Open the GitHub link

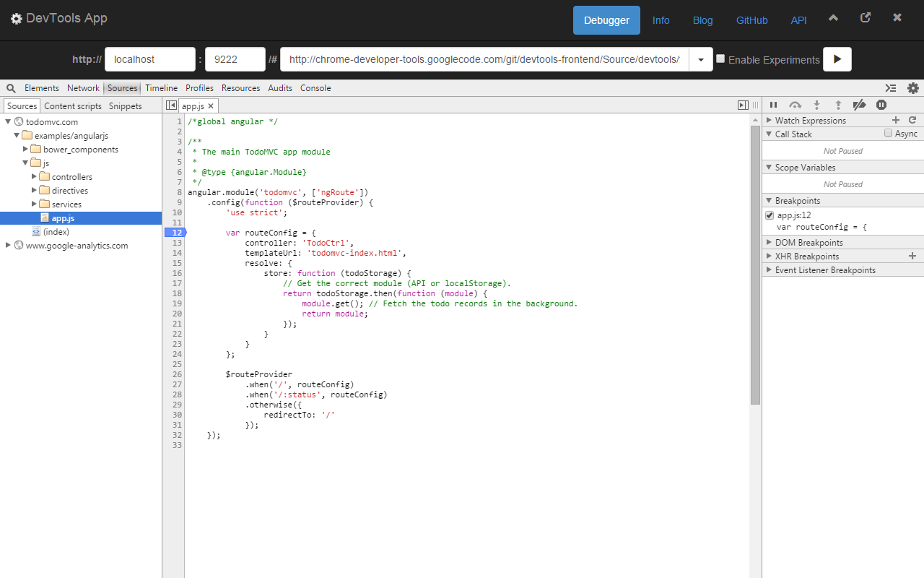point(751,20)
